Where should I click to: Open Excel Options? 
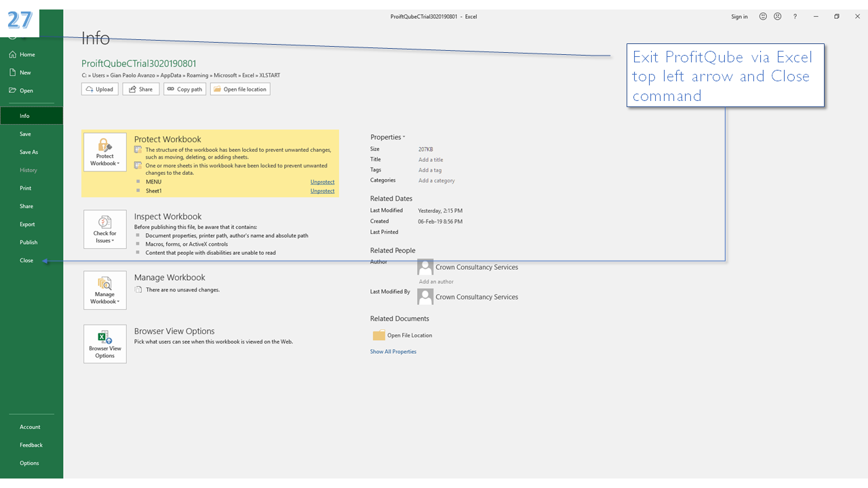(x=29, y=463)
